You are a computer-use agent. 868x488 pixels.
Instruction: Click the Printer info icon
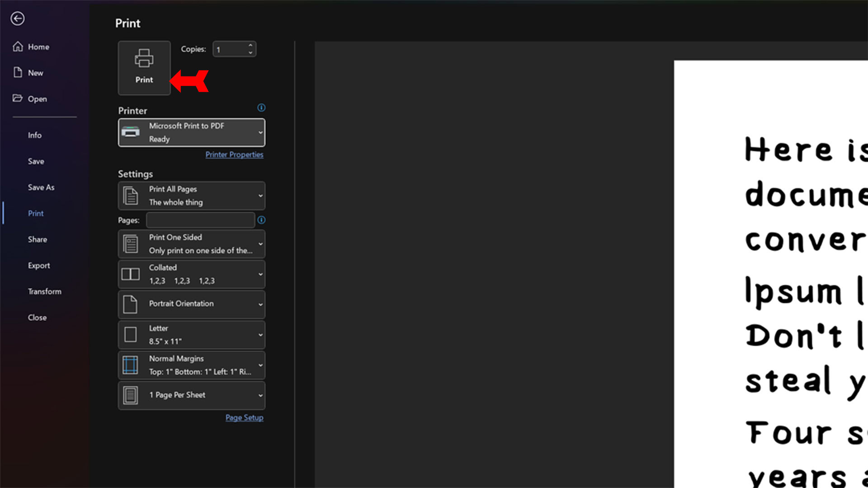point(261,108)
